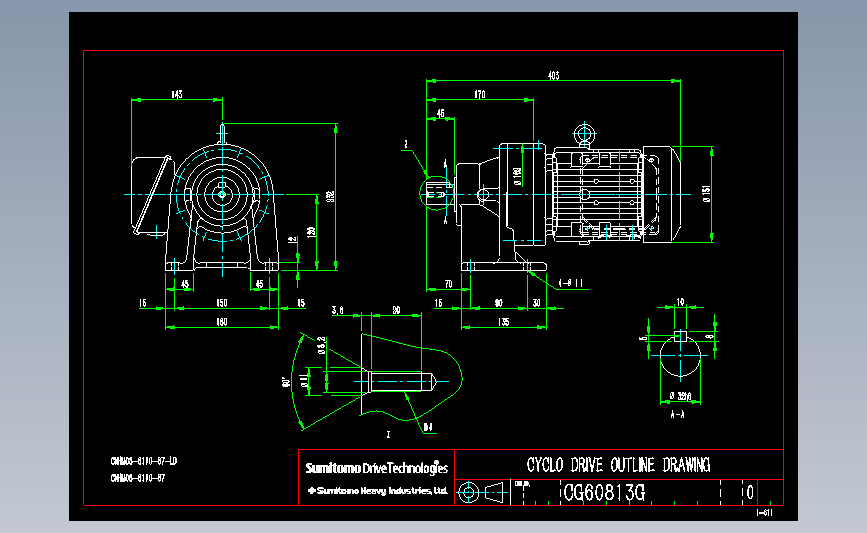The image size is (867, 533).
Task: Click the '10' key width dimension
Action: coord(681,302)
